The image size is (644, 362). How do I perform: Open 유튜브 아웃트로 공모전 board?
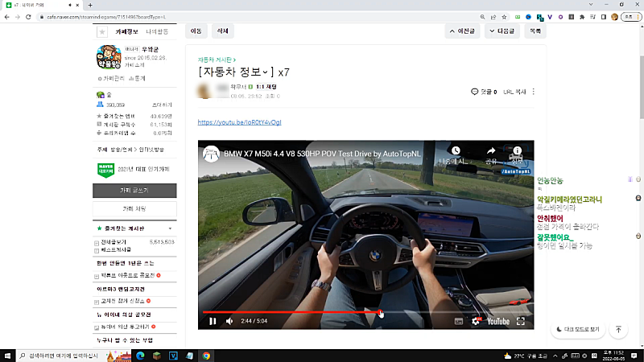[128, 275]
